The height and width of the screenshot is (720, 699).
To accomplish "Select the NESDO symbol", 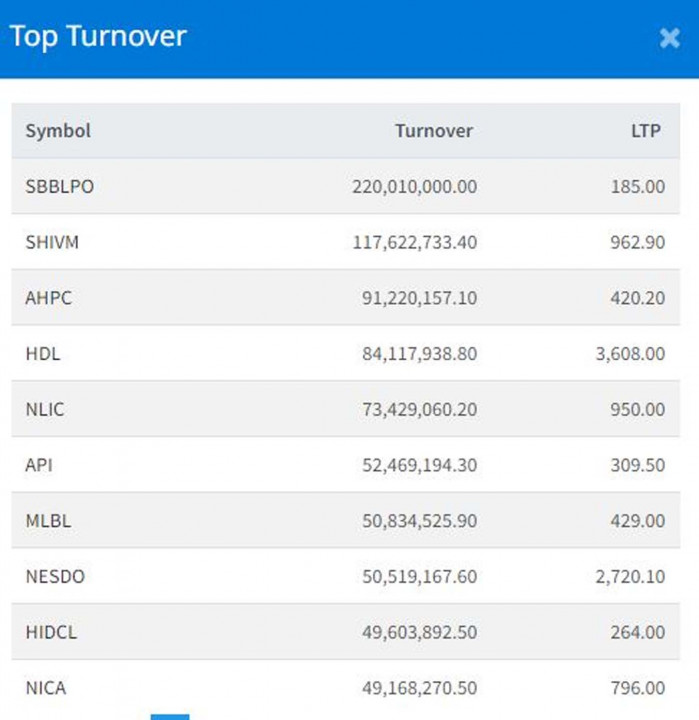I will (55, 577).
